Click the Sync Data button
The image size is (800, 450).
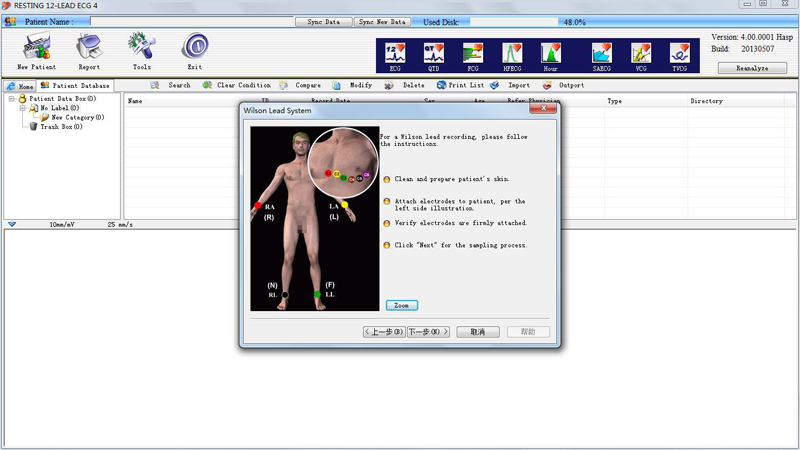click(323, 21)
